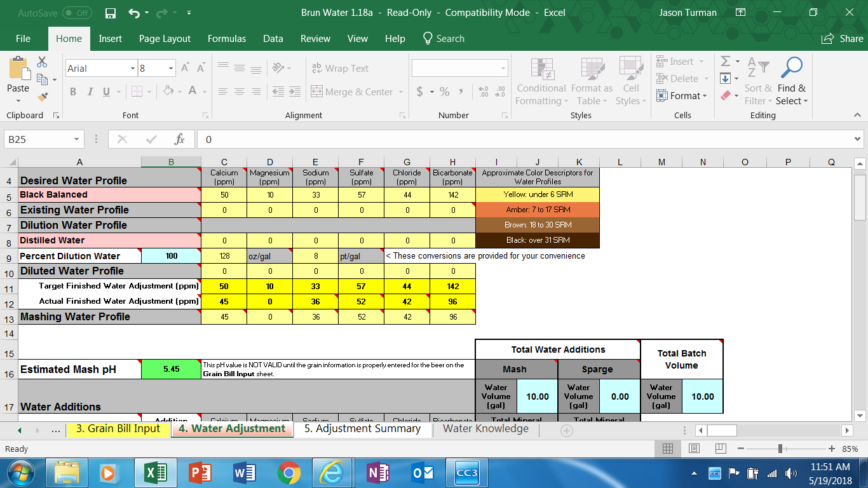This screenshot has width=868, height=488.
Task: Align text to the middle of the cell
Action: point(240,68)
